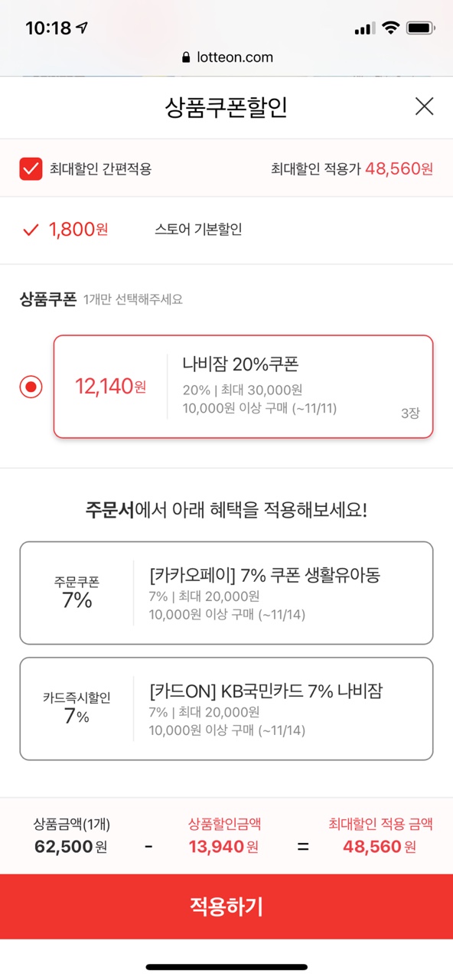Open the 나비잠 20%쿠폰 card
This screenshot has width=453, height=980.
tap(243, 387)
